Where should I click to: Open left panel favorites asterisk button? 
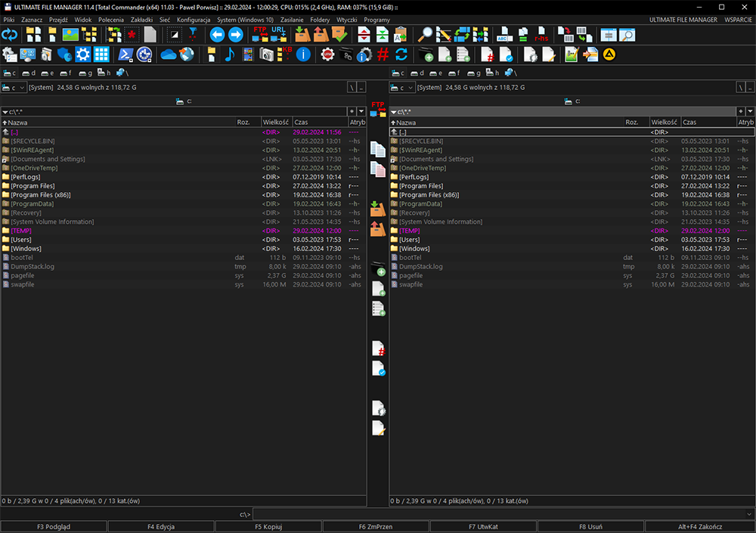tap(352, 111)
